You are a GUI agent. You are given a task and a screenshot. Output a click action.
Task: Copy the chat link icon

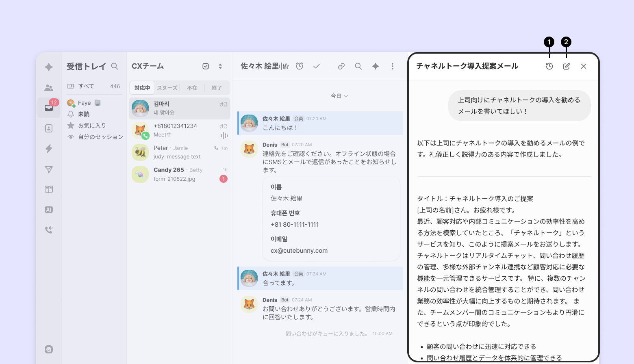pyautogui.click(x=341, y=66)
